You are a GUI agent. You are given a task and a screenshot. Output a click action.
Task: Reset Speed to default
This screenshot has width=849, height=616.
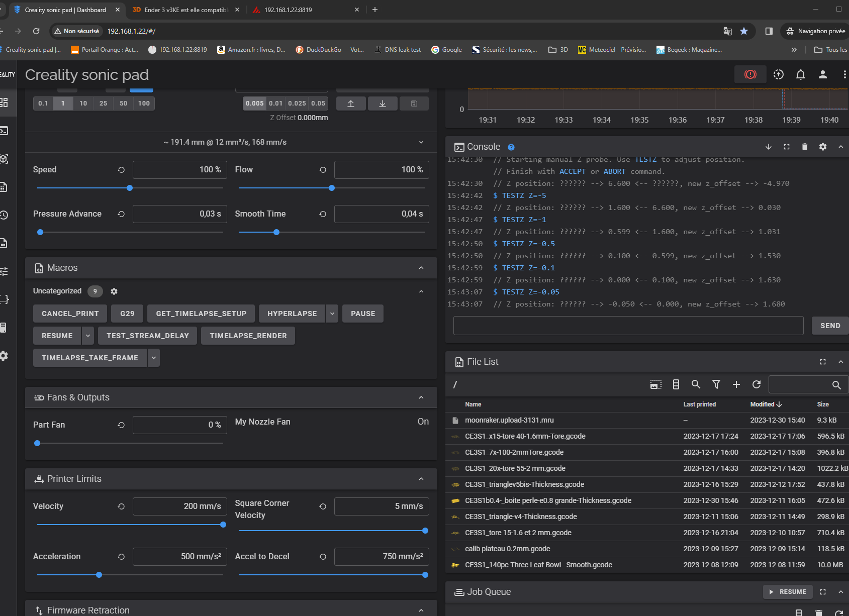tap(121, 170)
